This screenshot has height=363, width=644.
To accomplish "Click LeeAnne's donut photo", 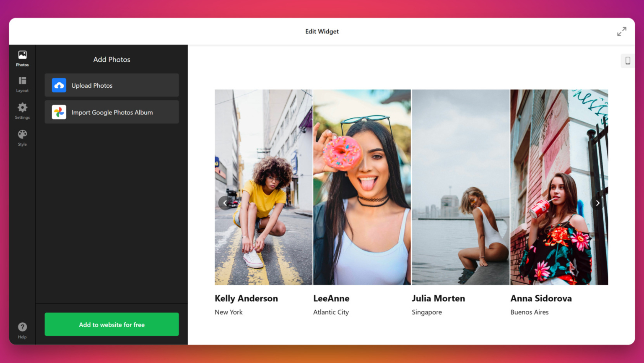I will point(361,187).
